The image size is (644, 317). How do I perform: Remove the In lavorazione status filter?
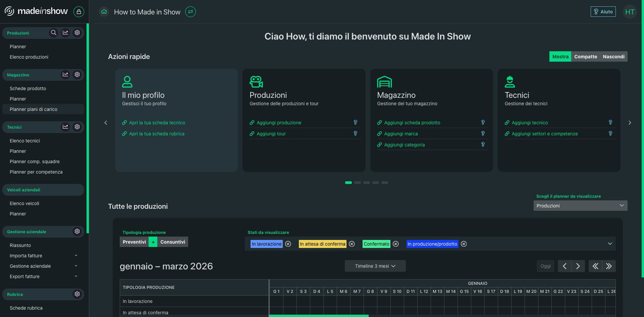click(x=288, y=244)
